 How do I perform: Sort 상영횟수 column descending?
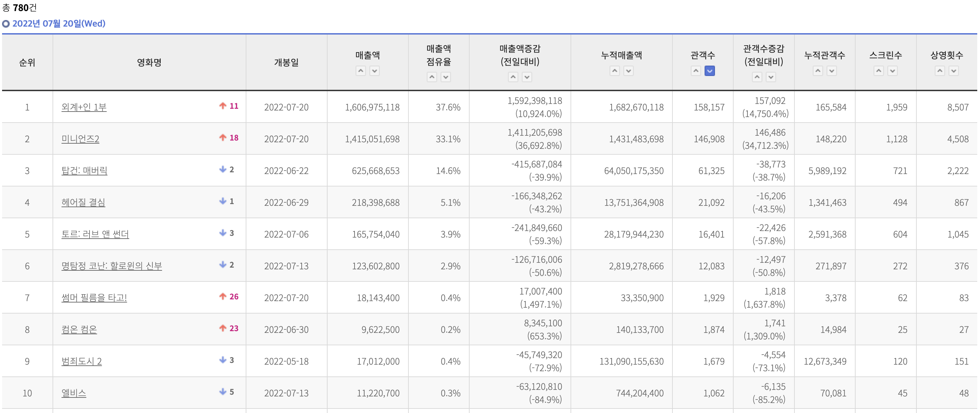coord(953,71)
